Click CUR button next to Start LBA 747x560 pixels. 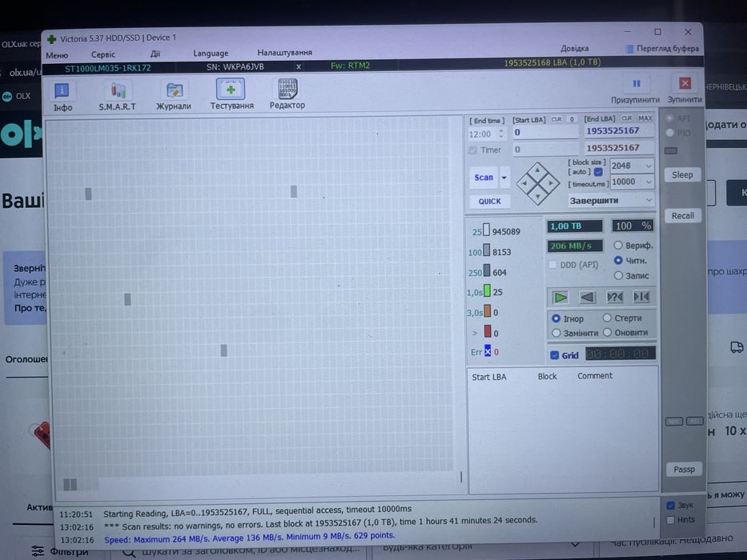(556, 119)
